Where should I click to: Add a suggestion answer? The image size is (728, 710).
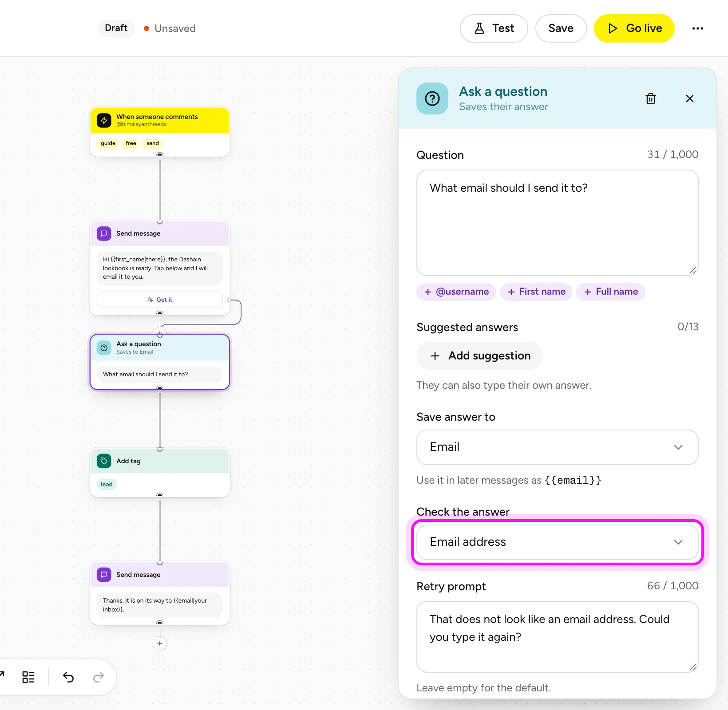[480, 356]
